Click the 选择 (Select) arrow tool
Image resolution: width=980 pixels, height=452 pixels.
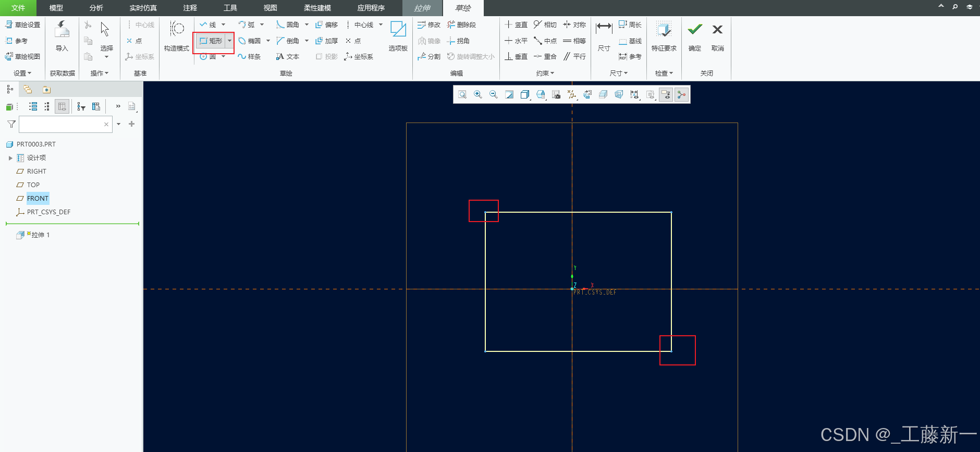pos(106,36)
